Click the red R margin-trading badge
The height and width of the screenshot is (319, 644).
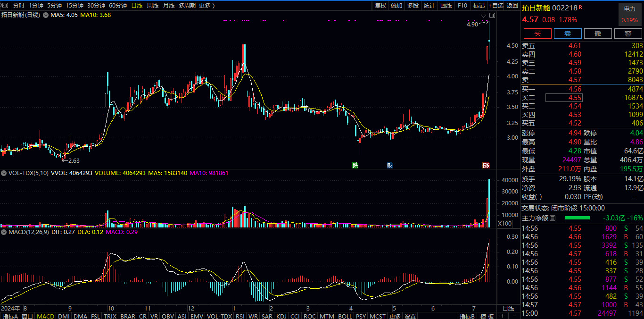[580, 7]
